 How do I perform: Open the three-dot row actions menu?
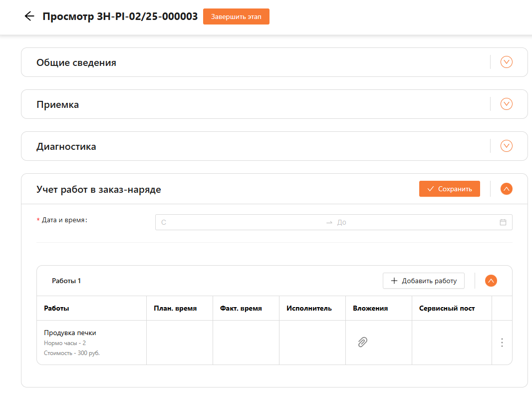(502, 343)
